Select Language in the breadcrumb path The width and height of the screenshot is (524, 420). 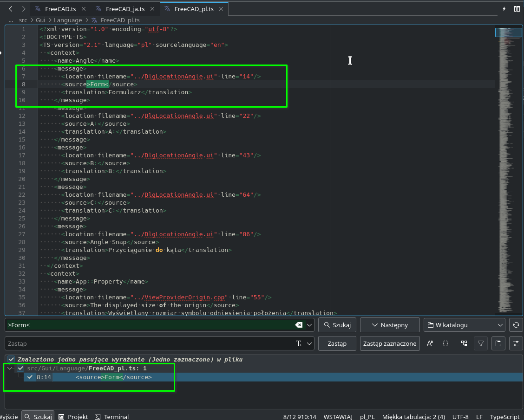68,20
